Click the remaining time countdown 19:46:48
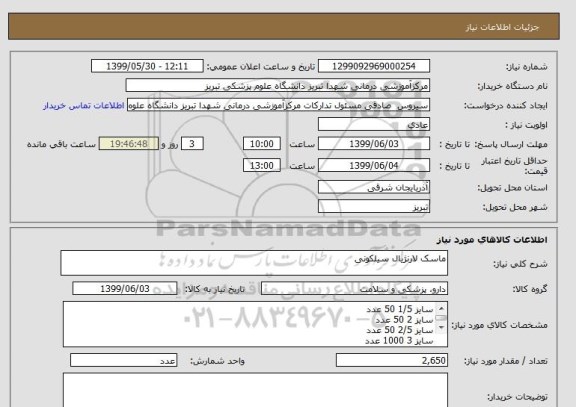576x407 pixels. tap(129, 144)
